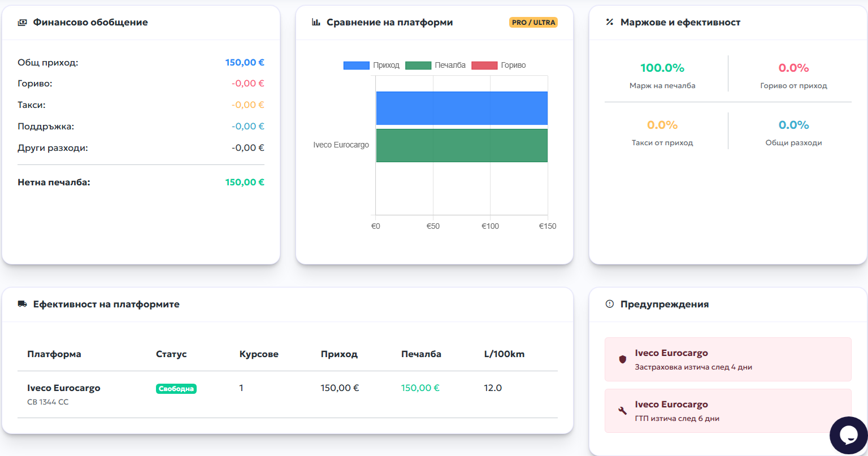Click the Нетна печалба value 150,00 €
868x456 pixels.
[x=245, y=183]
